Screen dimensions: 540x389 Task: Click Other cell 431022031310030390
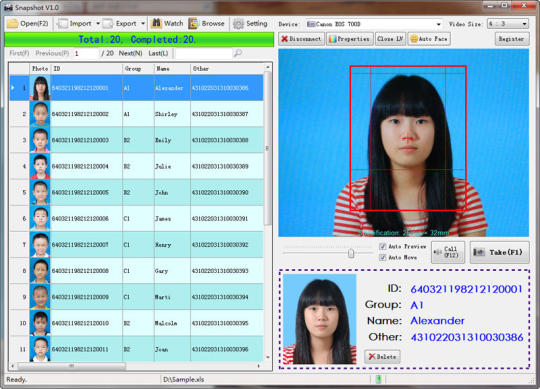pyautogui.click(x=227, y=192)
